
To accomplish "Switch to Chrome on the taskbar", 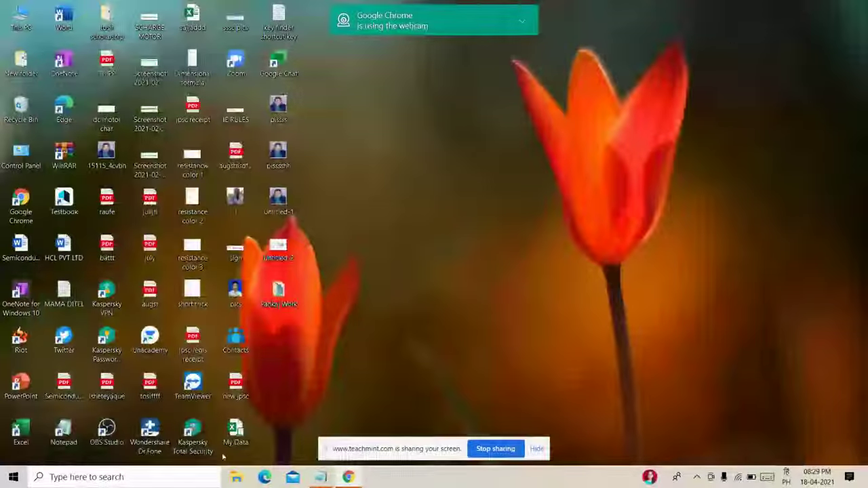I will click(x=348, y=477).
